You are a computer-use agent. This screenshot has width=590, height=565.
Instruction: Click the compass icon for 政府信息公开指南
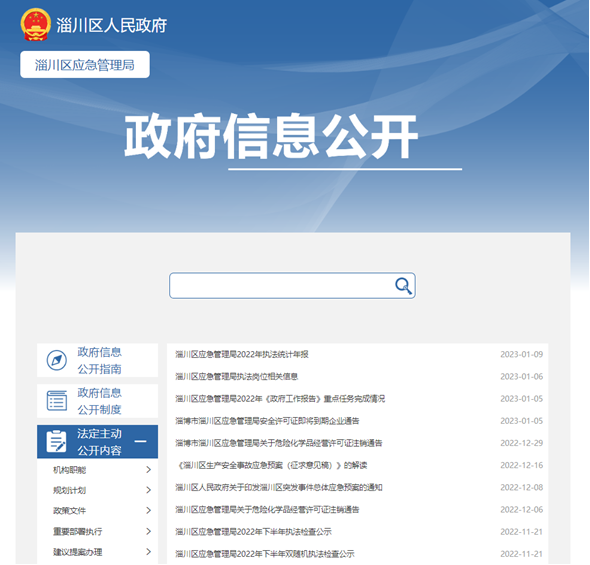point(57,360)
